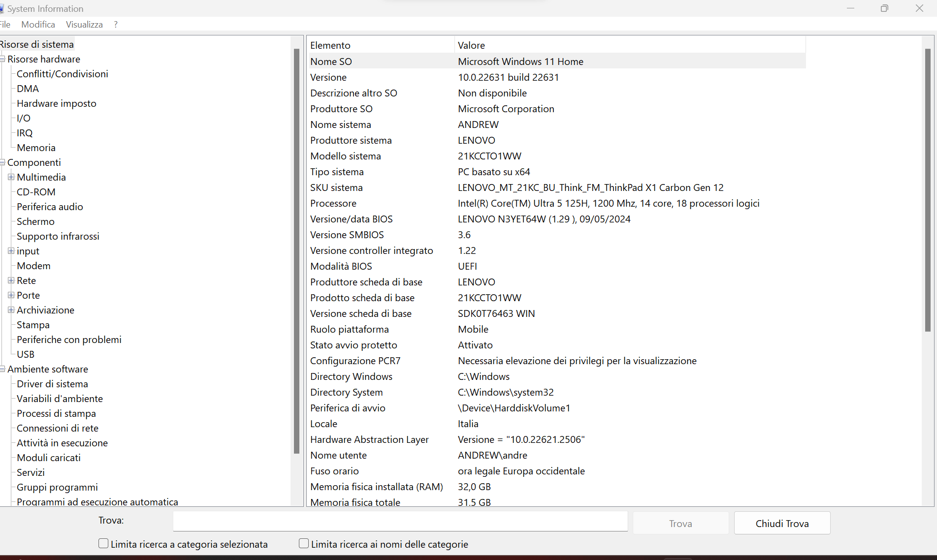
Task: Select the CD-ROM tree item
Action: (x=36, y=192)
